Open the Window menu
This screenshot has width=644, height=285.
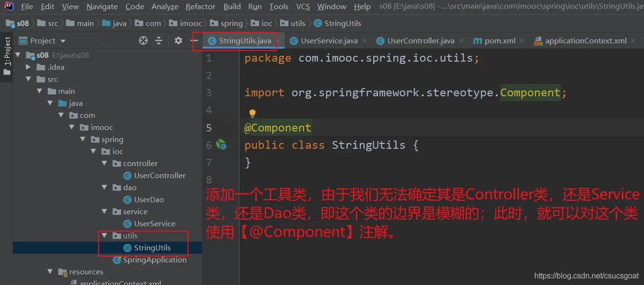coord(332,7)
